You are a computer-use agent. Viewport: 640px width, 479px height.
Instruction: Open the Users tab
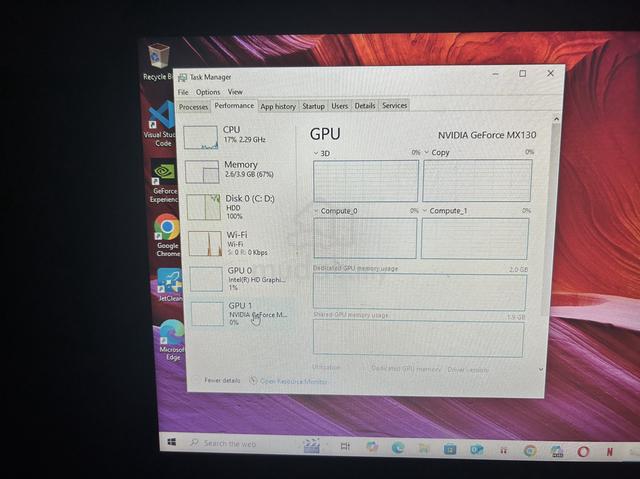click(x=340, y=106)
